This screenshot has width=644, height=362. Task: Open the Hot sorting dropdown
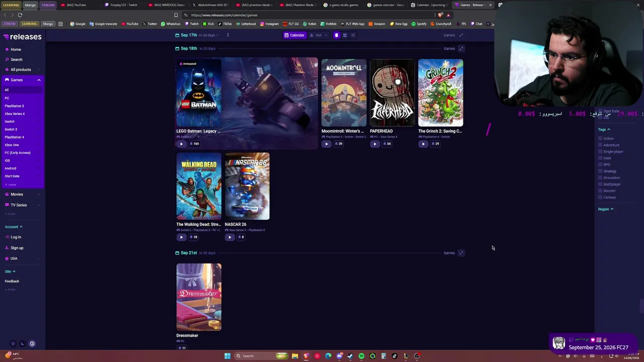click(x=318, y=35)
